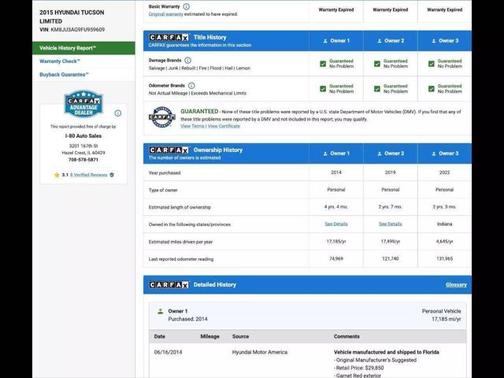Click the Basic Warranty info icon
This screenshot has height=378, width=504.
pos(187,6)
